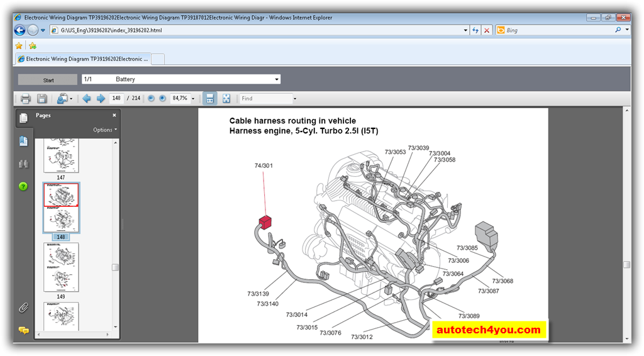Click the green help question mark icon
Screen dimensions: 644x356
[x=23, y=186]
